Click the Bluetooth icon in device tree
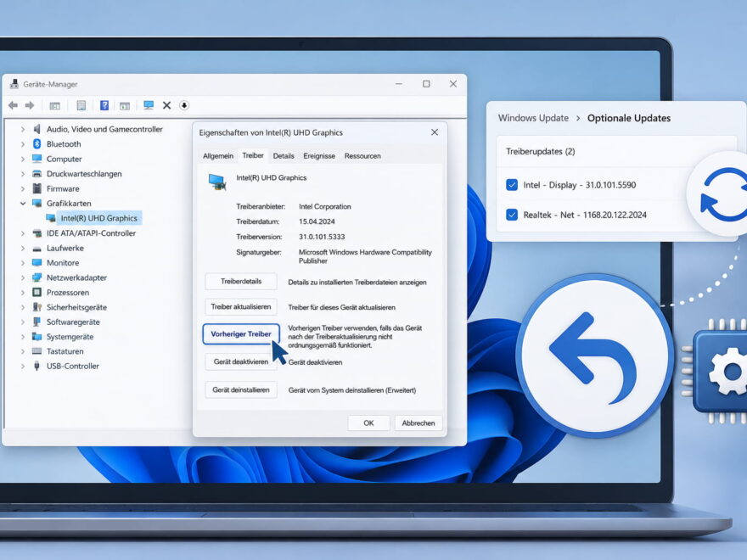The image size is (747, 560). 37,143
